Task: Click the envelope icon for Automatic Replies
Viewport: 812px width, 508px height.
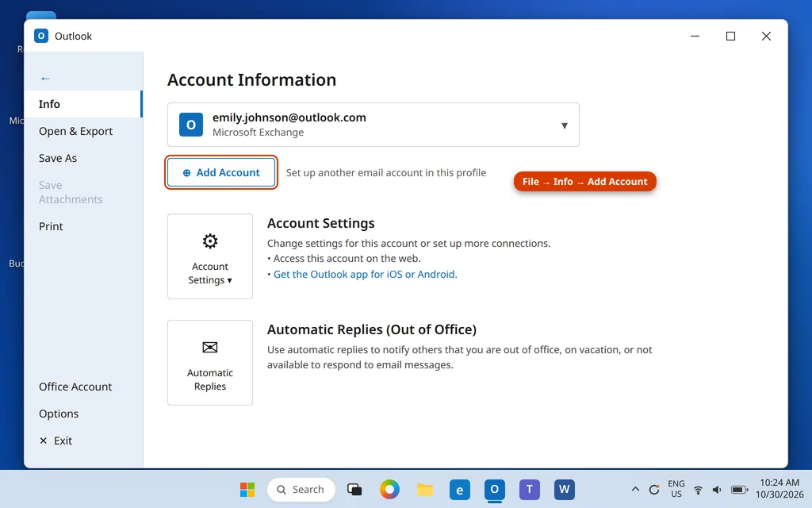Action: [x=210, y=348]
